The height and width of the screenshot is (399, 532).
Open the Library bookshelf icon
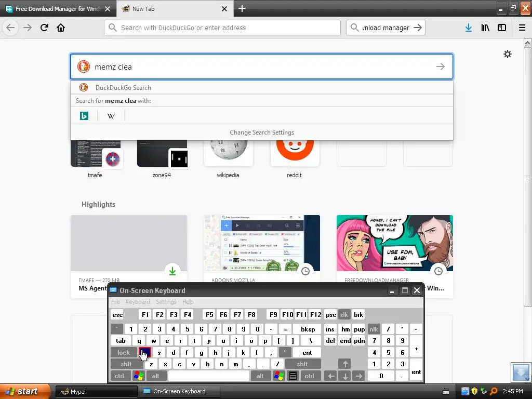[485, 28]
